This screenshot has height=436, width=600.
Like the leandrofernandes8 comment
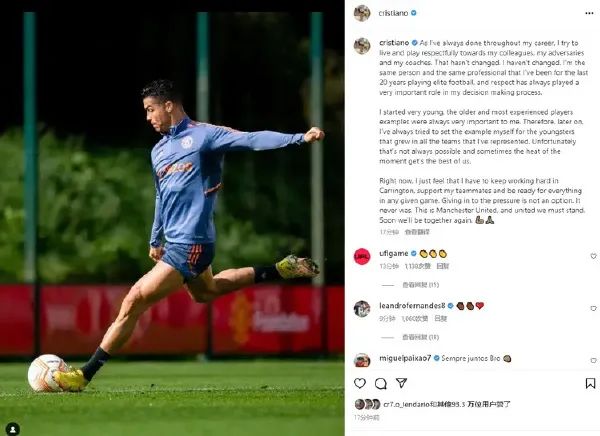click(x=593, y=308)
